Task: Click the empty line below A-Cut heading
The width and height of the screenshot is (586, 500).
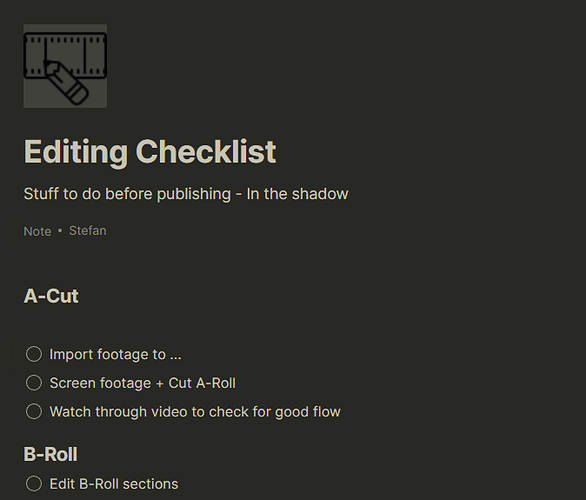Action: [x=187, y=325]
